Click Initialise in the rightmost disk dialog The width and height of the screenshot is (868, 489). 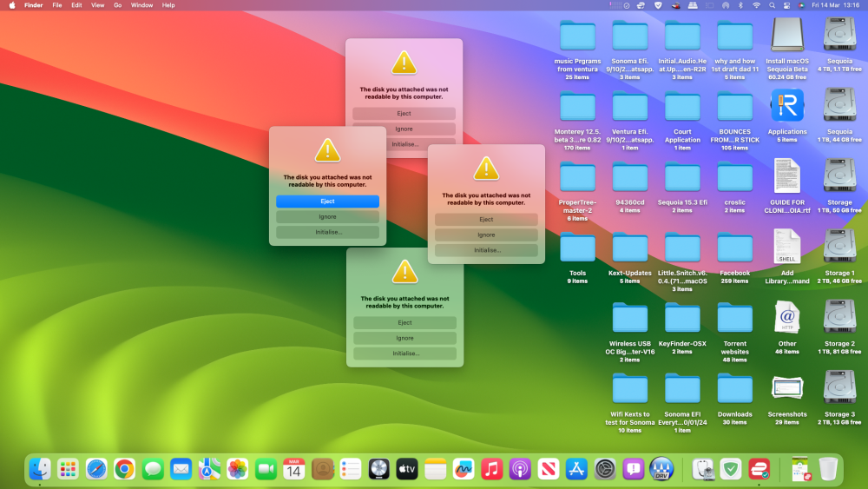pyautogui.click(x=486, y=250)
